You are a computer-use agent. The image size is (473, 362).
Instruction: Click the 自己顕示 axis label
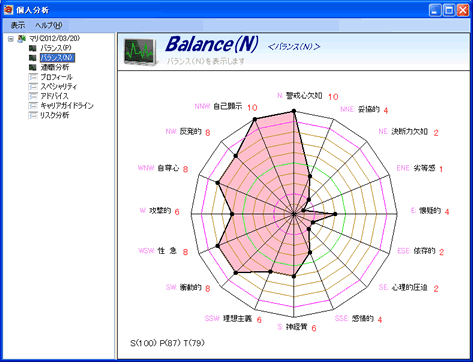(228, 107)
